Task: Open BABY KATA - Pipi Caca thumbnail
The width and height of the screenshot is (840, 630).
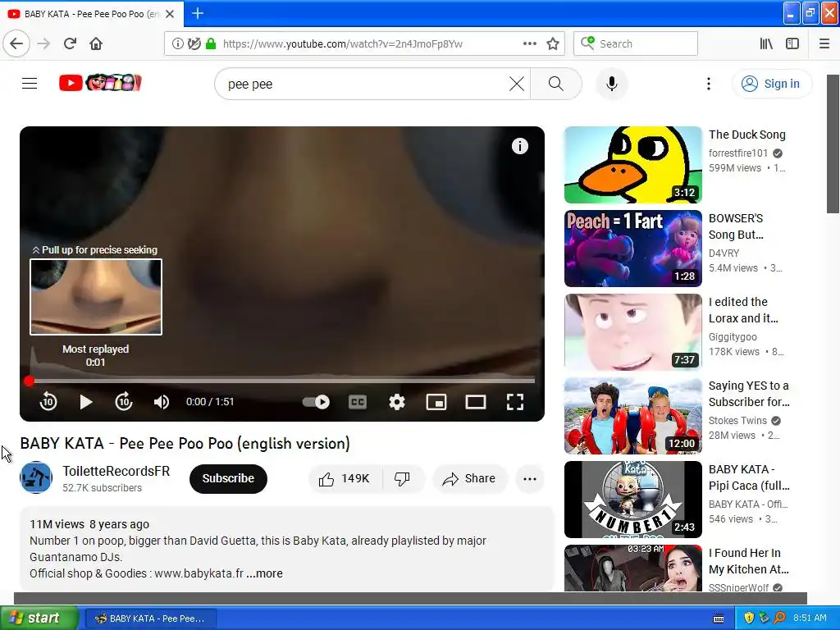Action: coord(632,500)
